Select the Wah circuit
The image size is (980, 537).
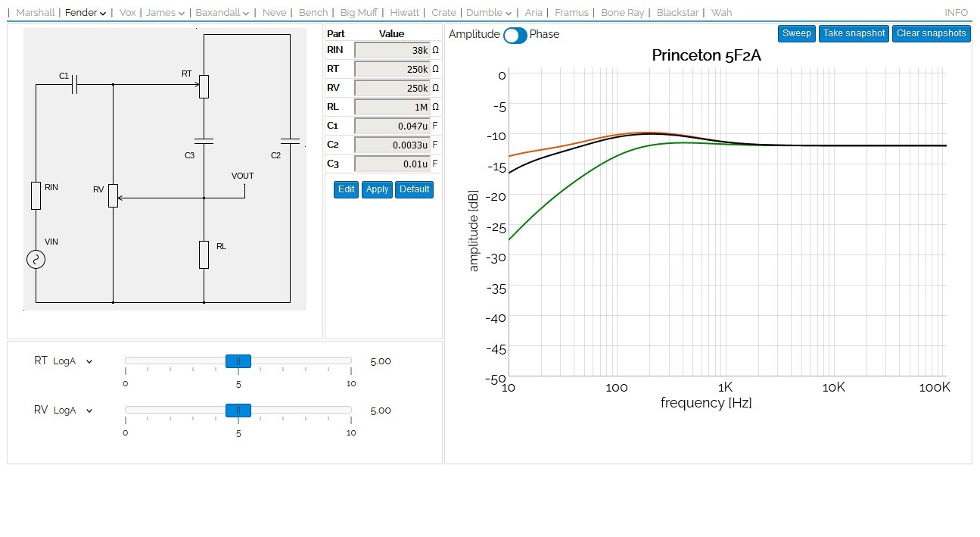click(721, 13)
